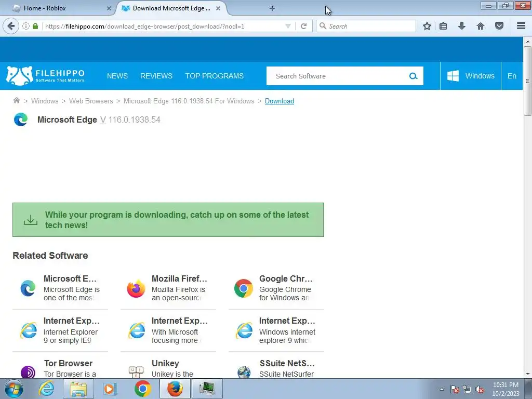Click the FileHippo logo
The width and height of the screenshot is (532, 399).
pyautogui.click(x=46, y=76)
